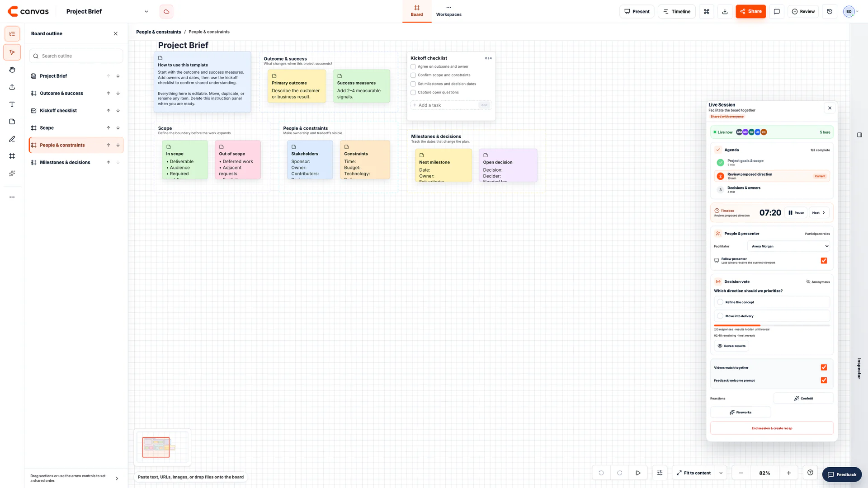
Task: Open more tools ellipsis in left toolbar
Action: click(x=12, y=197)
